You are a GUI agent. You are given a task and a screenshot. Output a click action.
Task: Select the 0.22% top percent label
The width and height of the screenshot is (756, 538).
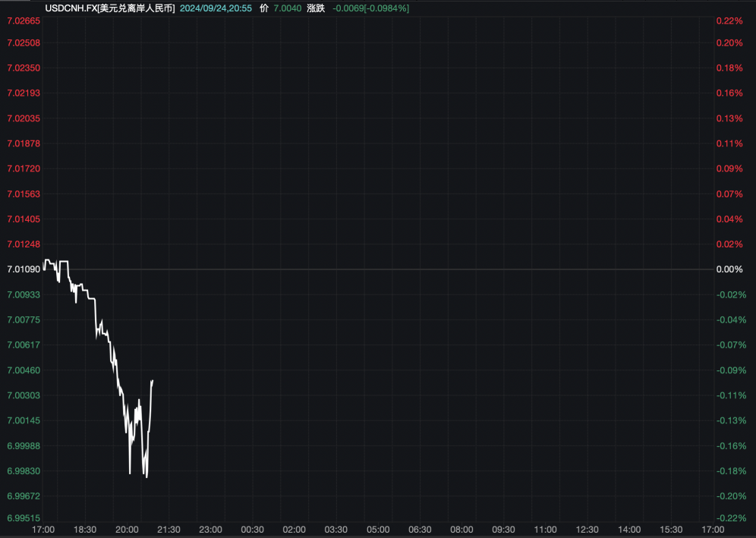click(729, 20)
